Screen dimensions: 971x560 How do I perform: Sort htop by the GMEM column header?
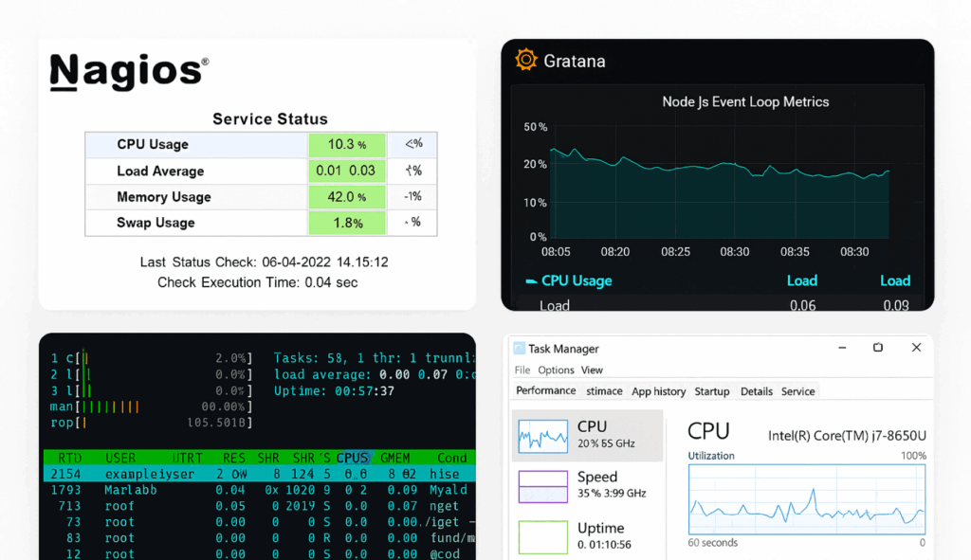coord(395,458)
